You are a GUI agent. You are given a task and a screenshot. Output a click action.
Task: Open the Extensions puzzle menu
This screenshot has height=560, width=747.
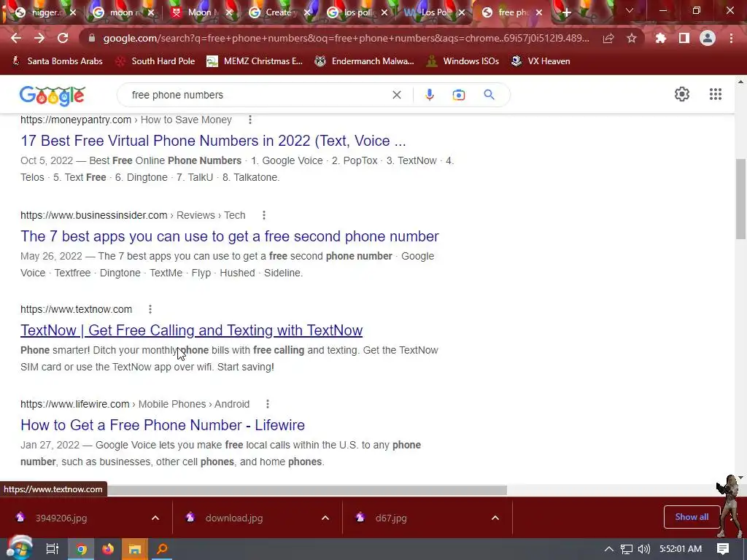click(661, 38)
